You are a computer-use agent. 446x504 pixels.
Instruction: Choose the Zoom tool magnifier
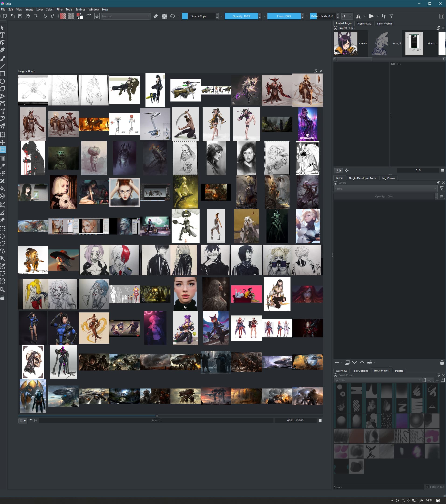click(3, 290)
